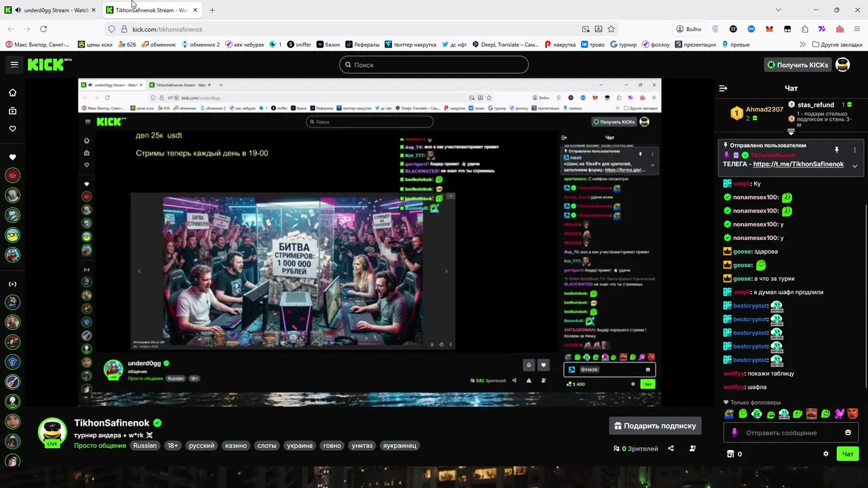Switch to underd0gg Stream browser tab
This screenshot has height=488, width=868.
[50, 10]
